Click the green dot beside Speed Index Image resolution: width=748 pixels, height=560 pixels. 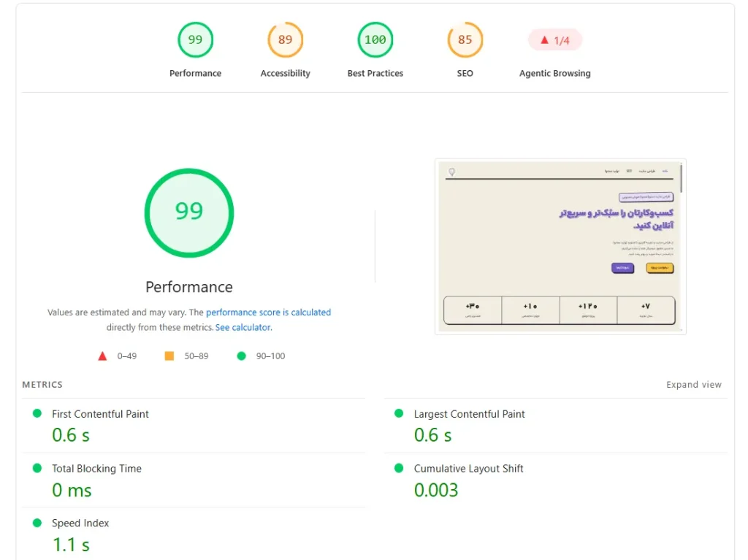(37, 523)
